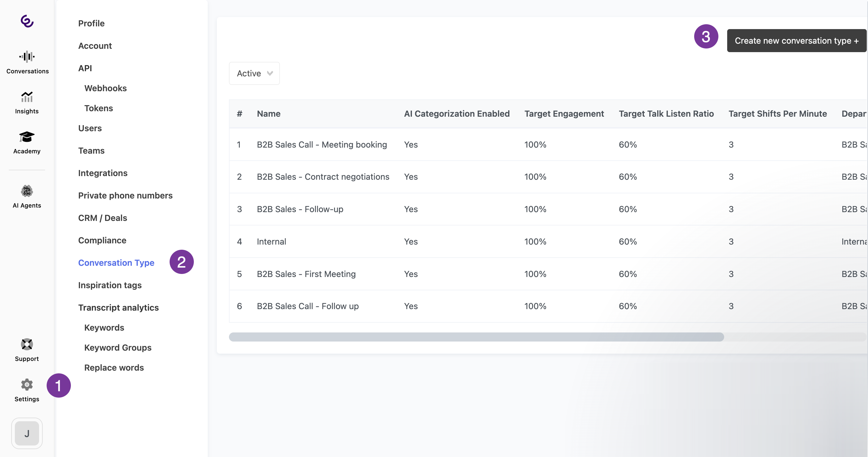Image resolution: width=868 pixels, height=457 pixels.
Task: Open the Webhooks settings page
Action: click(x=105, y=88)
